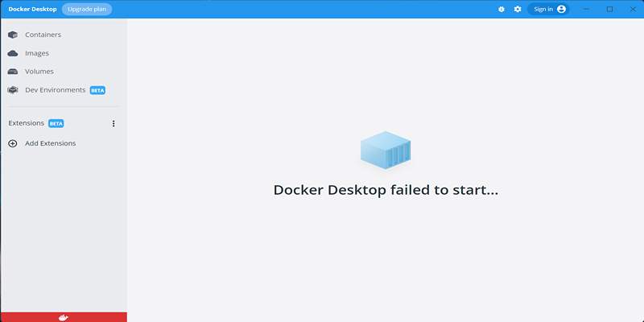Click the Dev Environments icon
Viewport: 644px width, 322px height.
pyautogui.click(x=13, y=90)
